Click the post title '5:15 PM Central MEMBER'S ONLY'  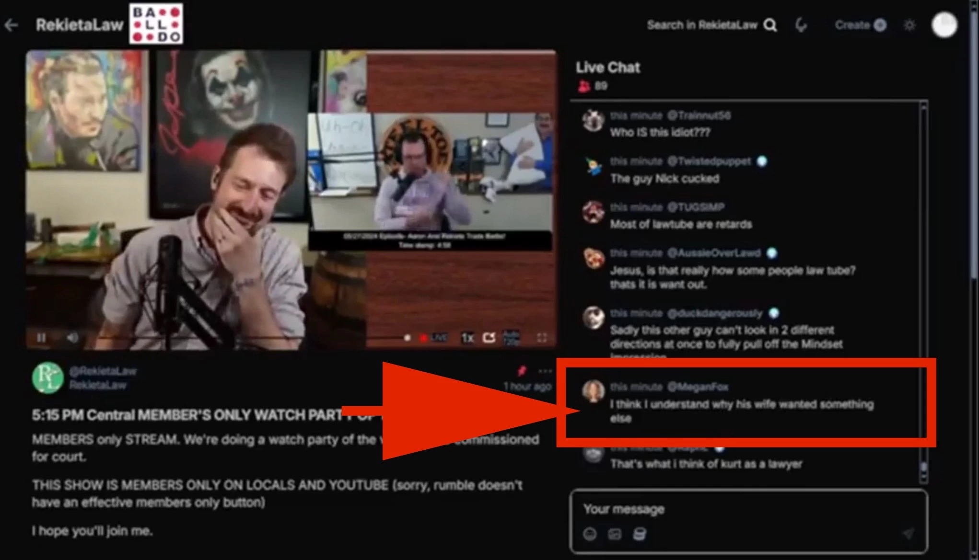tap(187, 415)
